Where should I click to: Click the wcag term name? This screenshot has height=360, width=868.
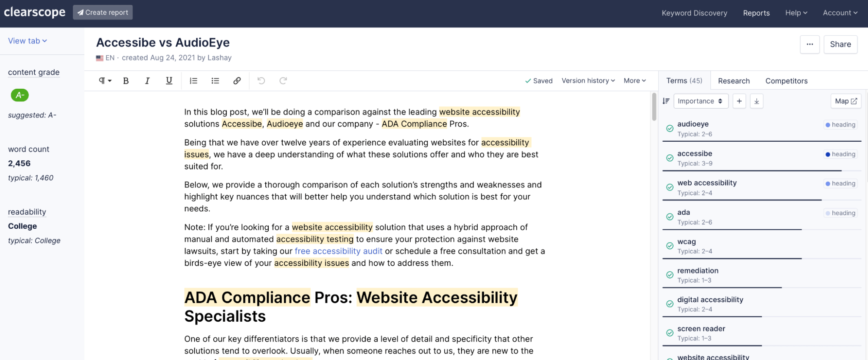point(686,242)
